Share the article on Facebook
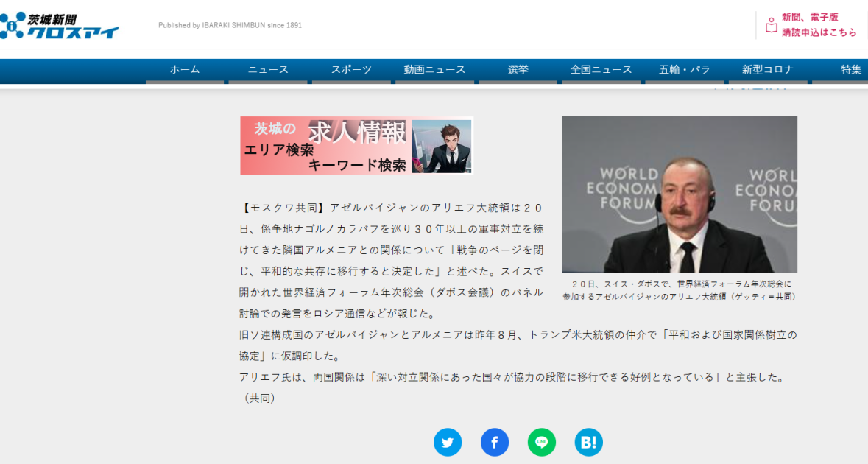Viewport: 868px width, 464px height. point(495,442)
